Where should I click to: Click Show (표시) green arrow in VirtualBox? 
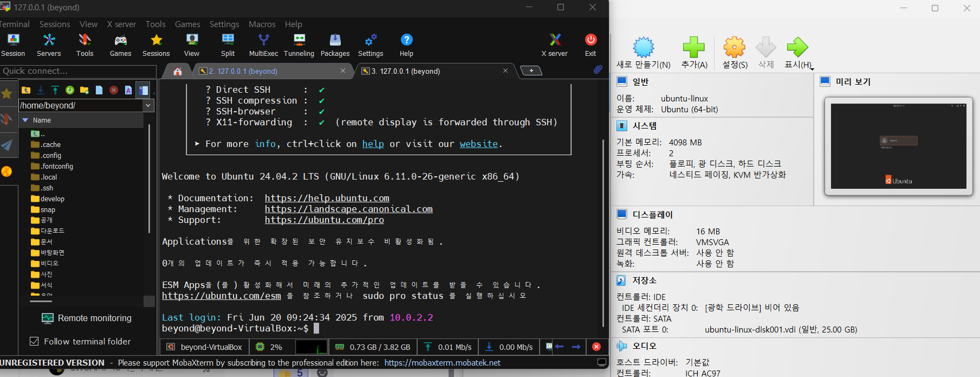(x=797, y=53)
